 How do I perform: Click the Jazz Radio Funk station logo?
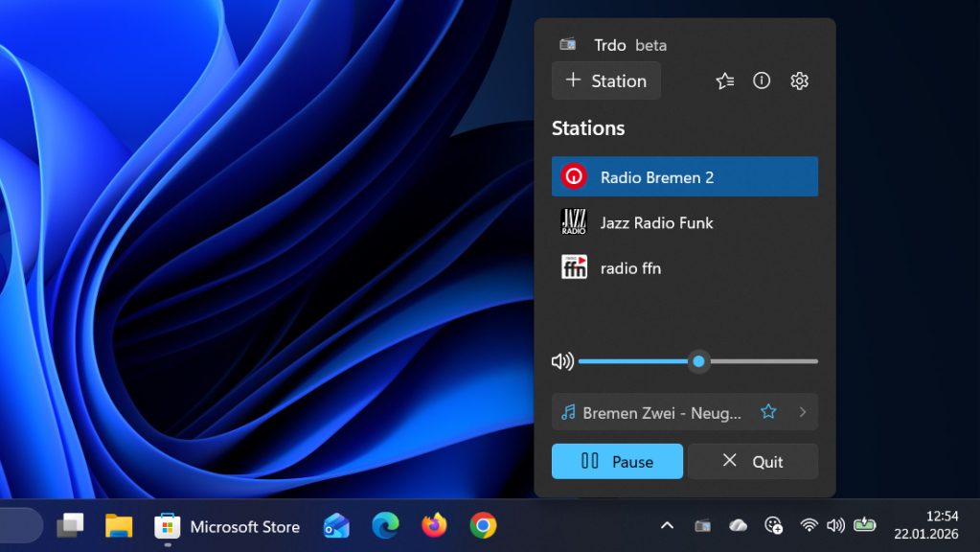(x=575, y=222)
